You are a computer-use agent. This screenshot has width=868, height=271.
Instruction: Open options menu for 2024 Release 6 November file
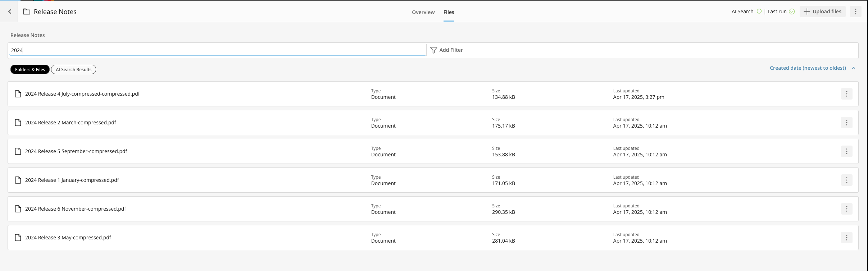coord(847,209)
